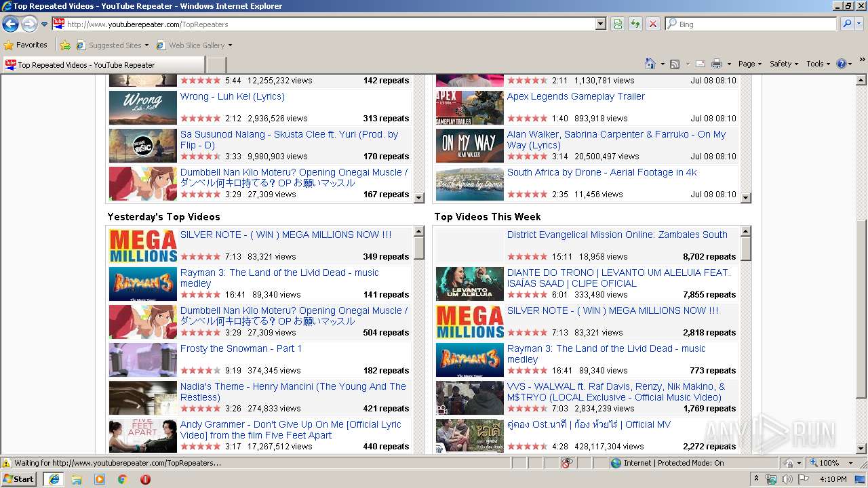
Task: Click the browser Back button
Action: 11,24
